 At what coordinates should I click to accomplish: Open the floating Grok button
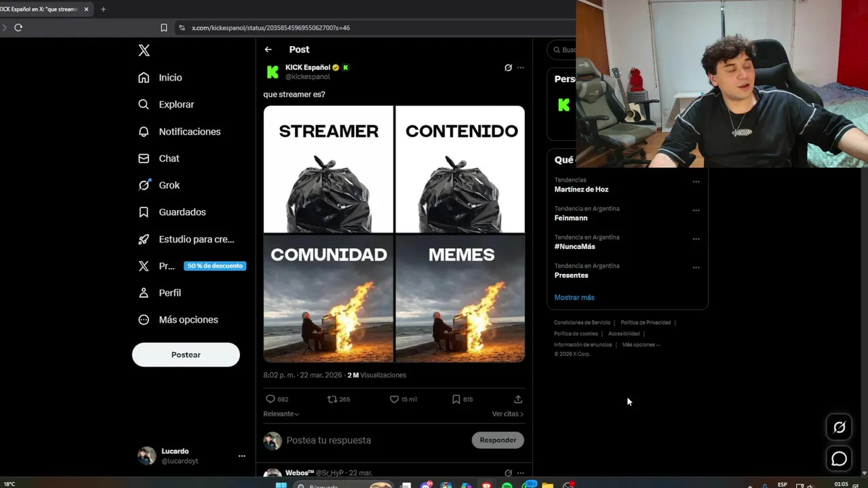click(840, 427)
